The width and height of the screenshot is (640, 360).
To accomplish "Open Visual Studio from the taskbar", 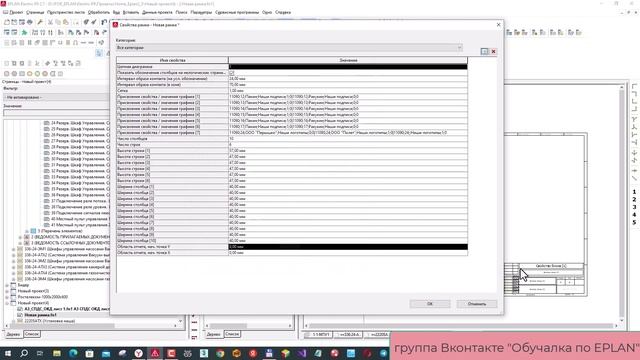I will (302, 353).
